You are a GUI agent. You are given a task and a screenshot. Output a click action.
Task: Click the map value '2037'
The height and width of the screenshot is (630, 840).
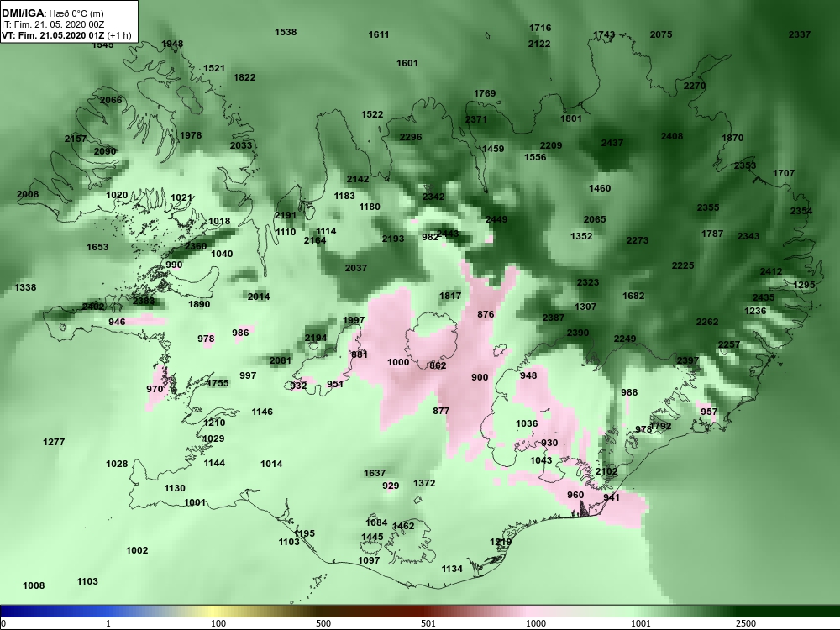tap(355, 268)
